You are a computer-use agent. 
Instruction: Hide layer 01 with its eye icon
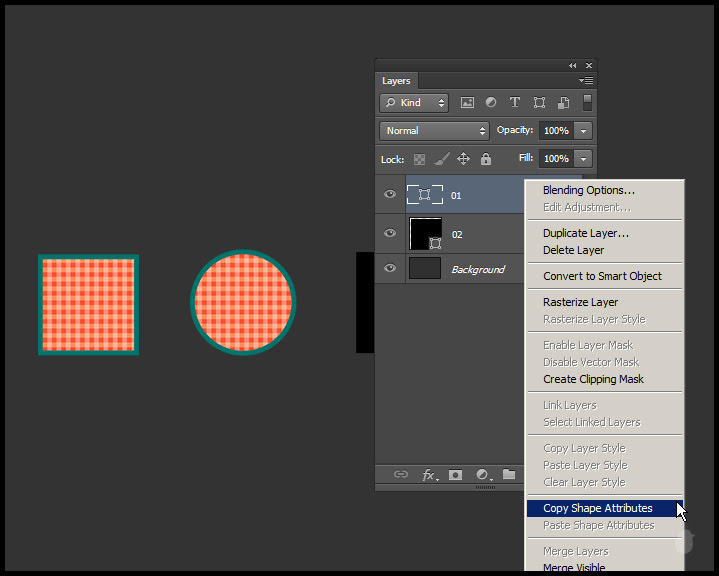point(390,195)
